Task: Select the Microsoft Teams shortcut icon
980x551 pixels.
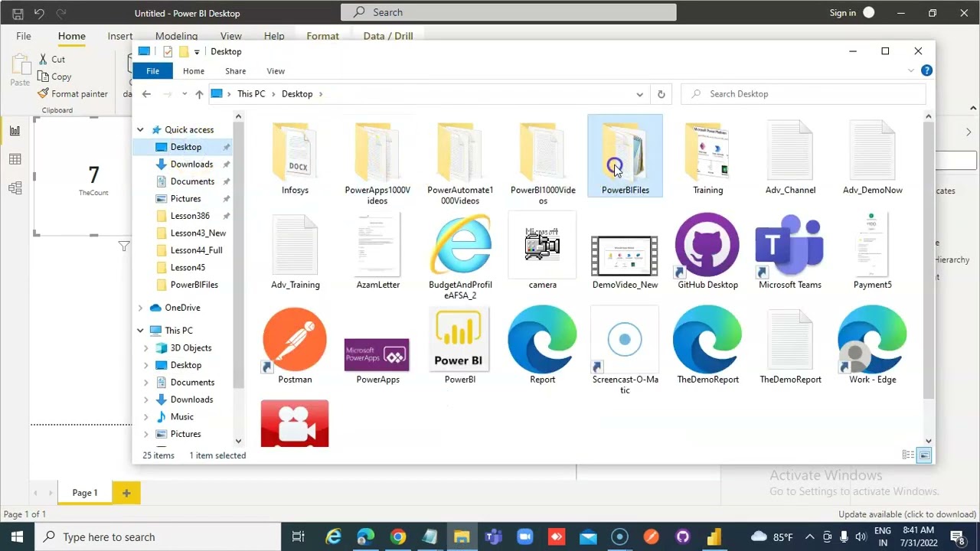Action: tap(789, 245)
